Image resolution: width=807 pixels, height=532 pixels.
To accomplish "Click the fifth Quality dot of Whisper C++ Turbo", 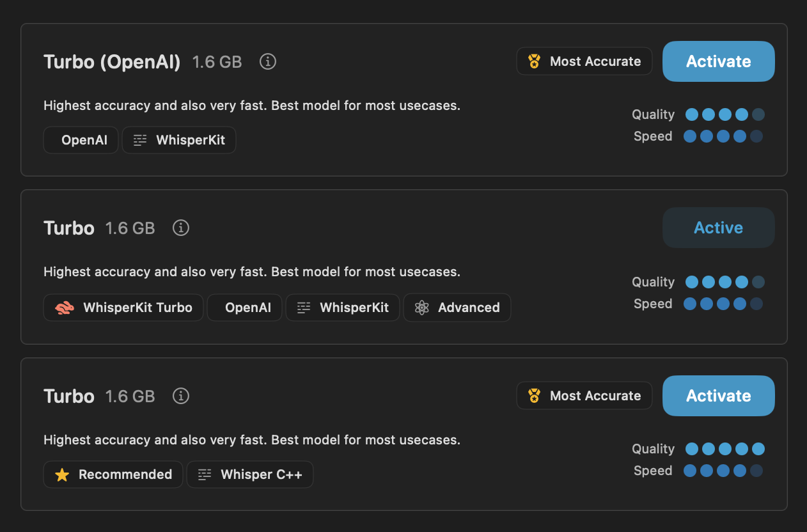I will pos(758,449).
